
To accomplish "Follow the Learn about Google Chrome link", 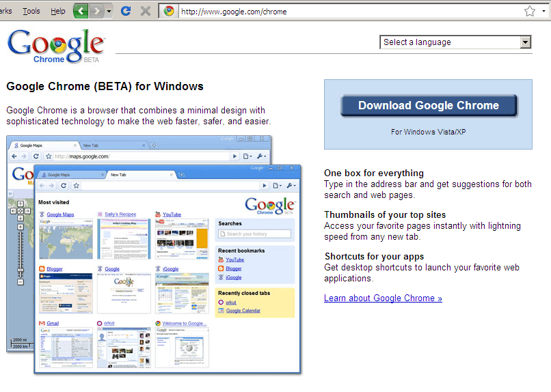I will click(x=383, y=298).
